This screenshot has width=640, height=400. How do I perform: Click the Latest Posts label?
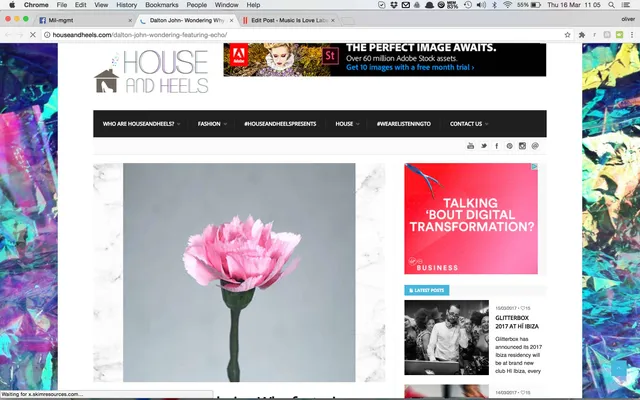click(x=427, y=290)
